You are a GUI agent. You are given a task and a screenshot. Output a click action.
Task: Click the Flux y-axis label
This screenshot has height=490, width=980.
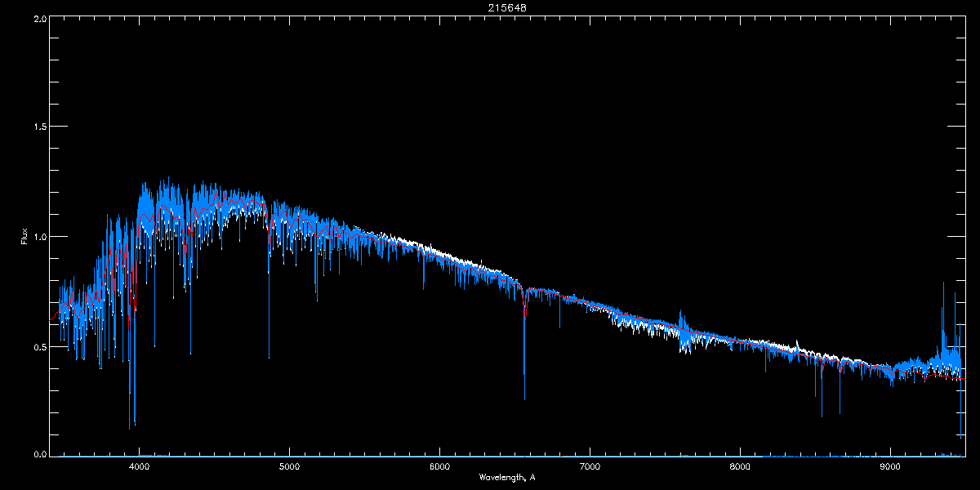25,236
